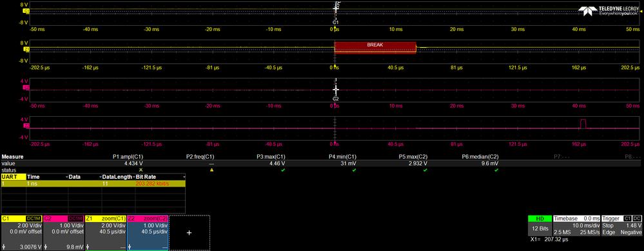Click the 4.434 V amplitude value
This screenshot has width=644, height=251.
coord(133,163)
